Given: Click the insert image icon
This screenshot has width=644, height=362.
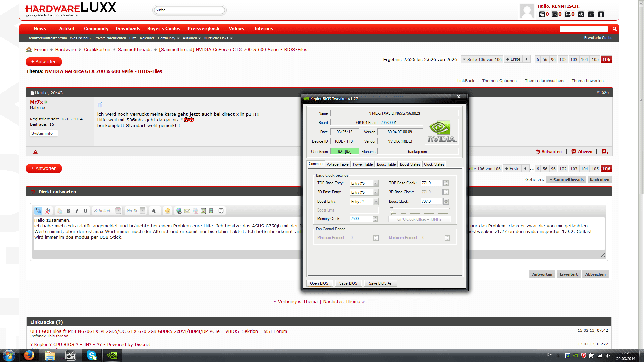Looking at the screenshot, I should [203, 211].
